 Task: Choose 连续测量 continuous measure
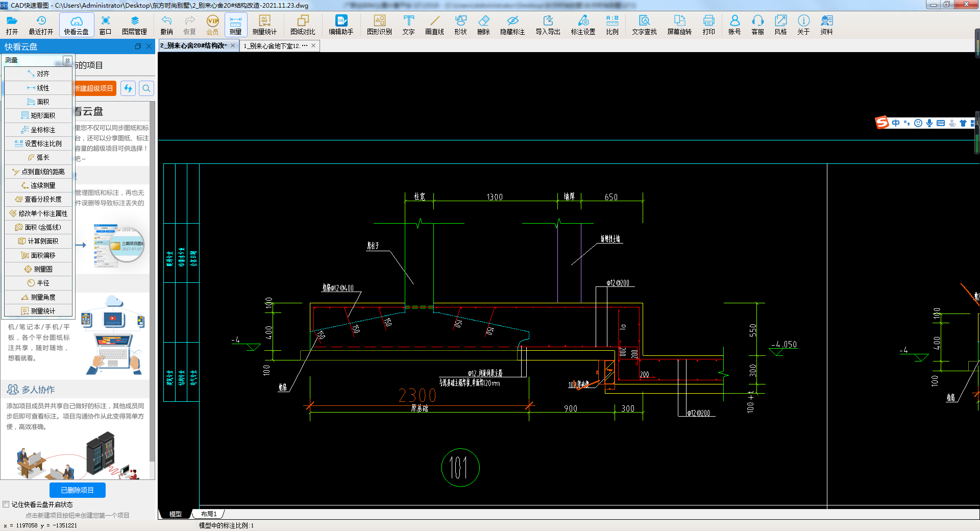[38, 185]
